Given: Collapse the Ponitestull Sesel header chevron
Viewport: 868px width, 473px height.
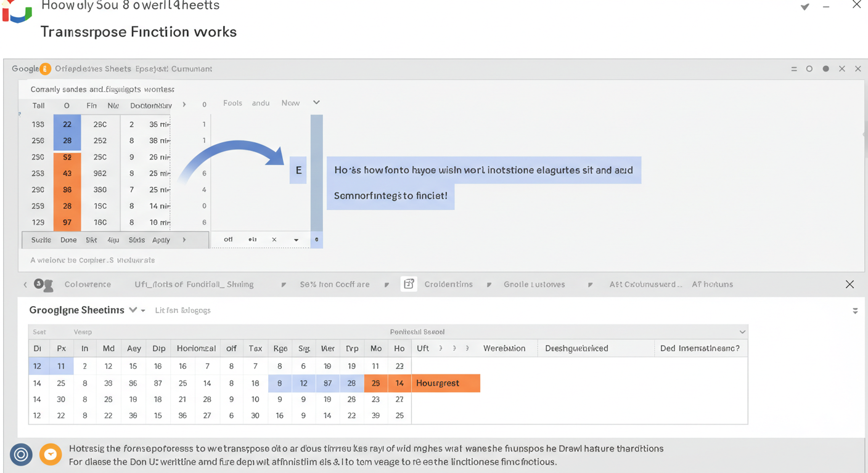Looking at the screenshot, I should pos(742,332).
